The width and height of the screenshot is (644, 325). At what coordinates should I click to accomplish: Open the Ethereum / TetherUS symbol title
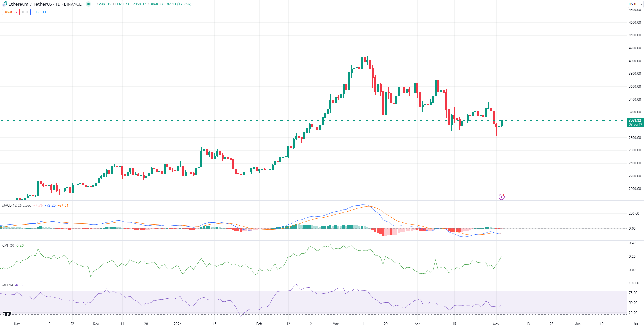click(45, 4)
